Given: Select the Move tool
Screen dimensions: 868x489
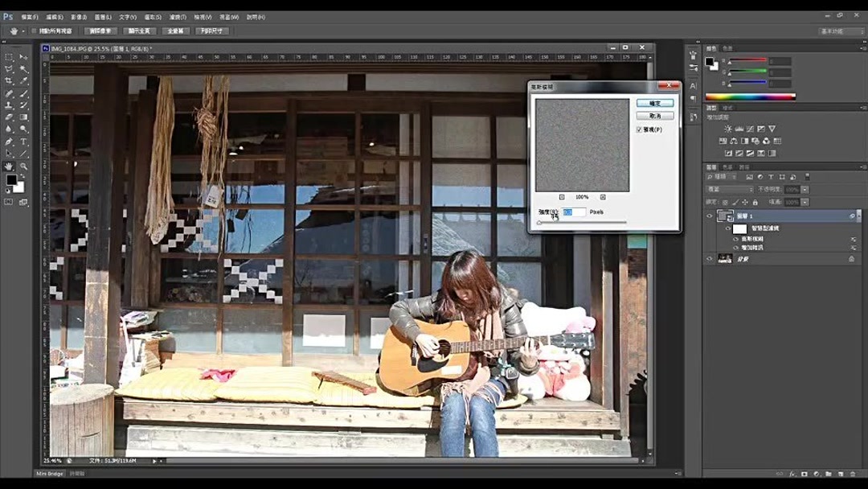Looking at the screenshot, I should click(23, 55).
